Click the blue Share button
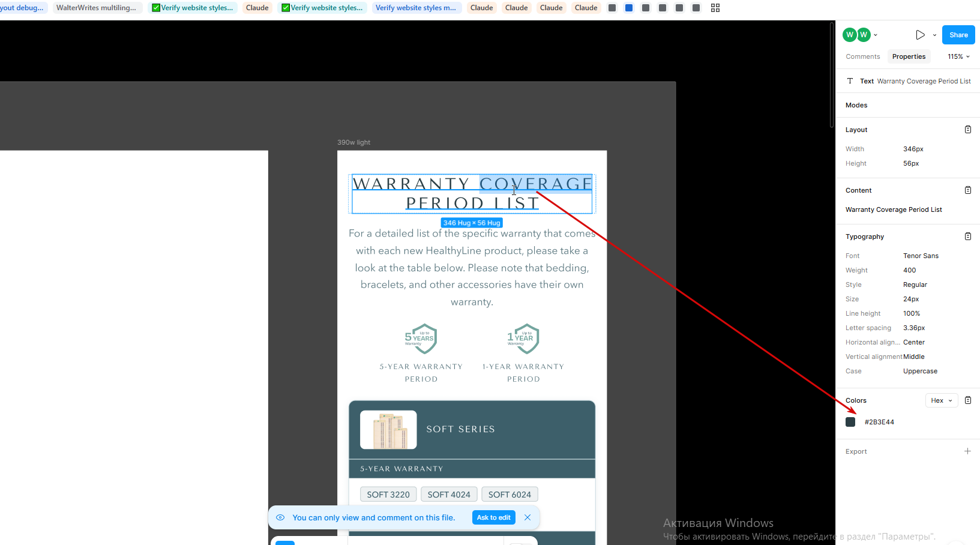 pos(958,35)
